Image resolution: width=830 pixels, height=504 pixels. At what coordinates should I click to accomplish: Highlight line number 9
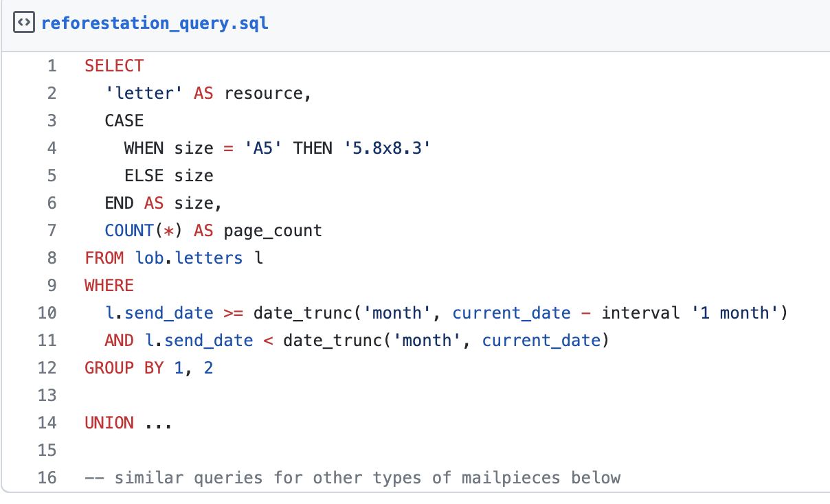[52, 286]
